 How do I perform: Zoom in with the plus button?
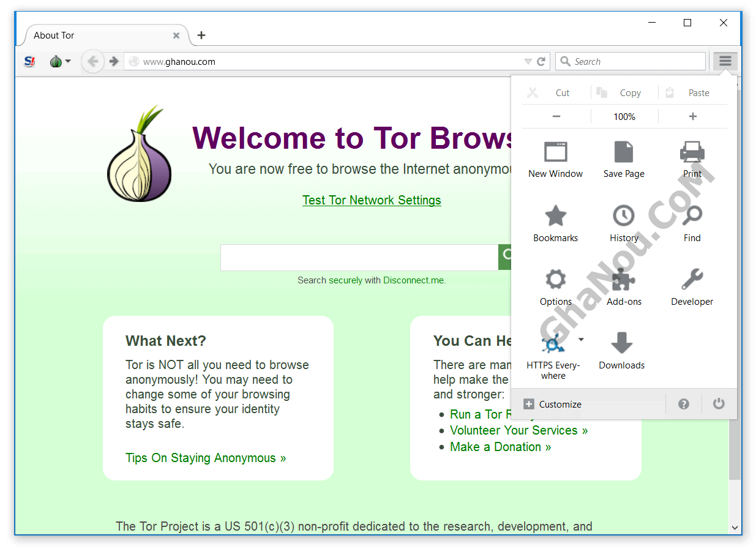[693, 116]
